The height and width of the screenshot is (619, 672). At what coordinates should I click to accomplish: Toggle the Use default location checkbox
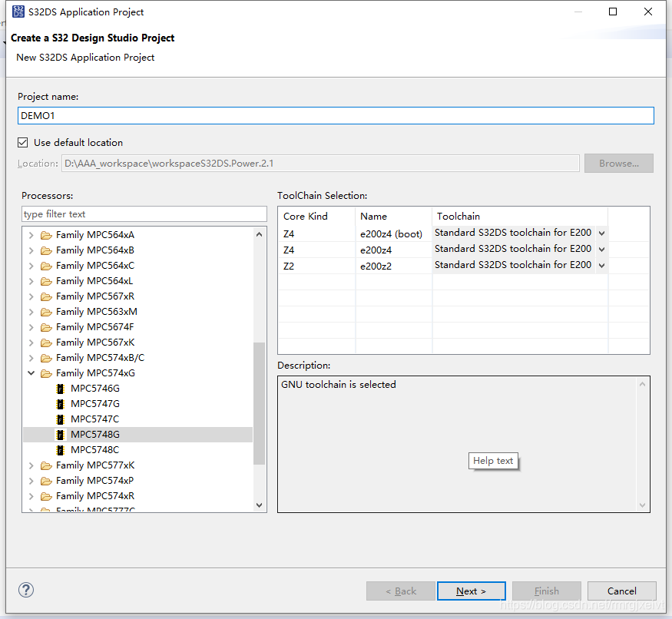23,142
